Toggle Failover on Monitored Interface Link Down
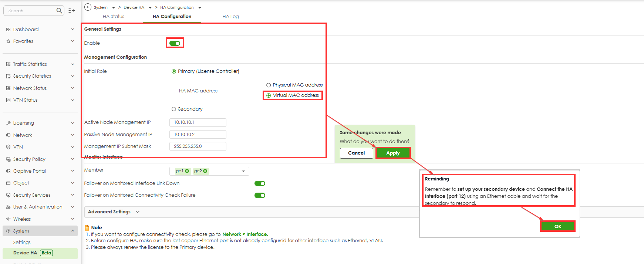The image size is (644, 264). pyautogui.click(x=260, y=183)
